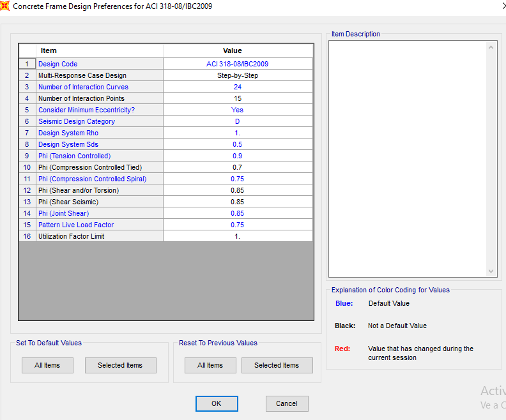Reset selected items to previous values
506x420 pixels.
tap(277, 365)
